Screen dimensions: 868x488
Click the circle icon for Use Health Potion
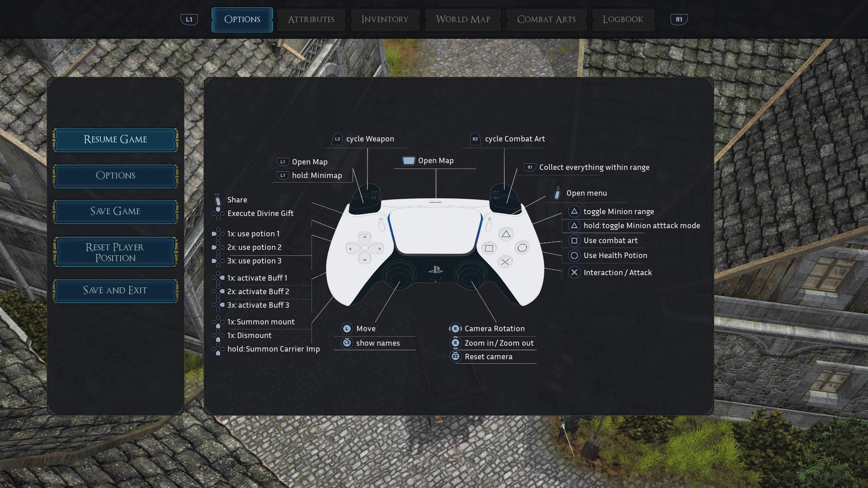[574, 255]
